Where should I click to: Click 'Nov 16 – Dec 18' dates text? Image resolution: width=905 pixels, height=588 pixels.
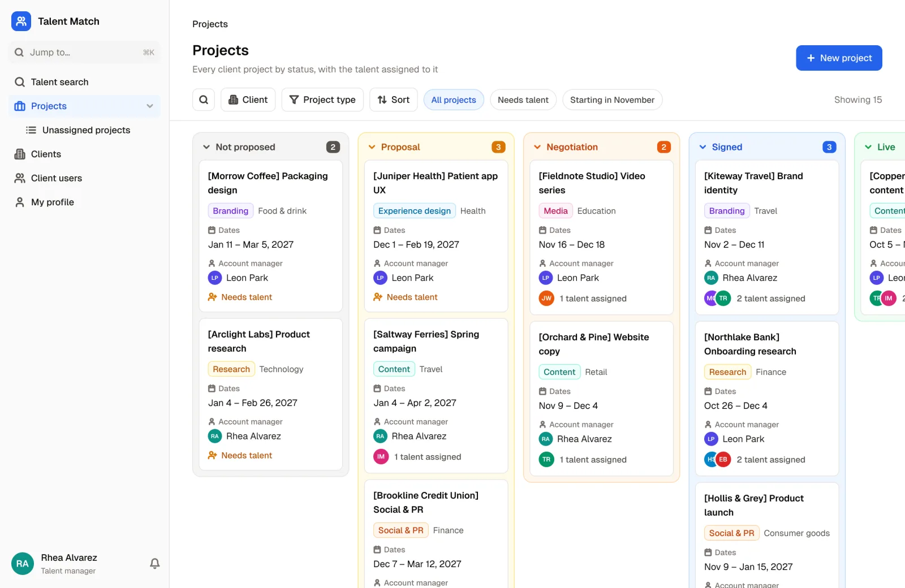coord(572,244)
